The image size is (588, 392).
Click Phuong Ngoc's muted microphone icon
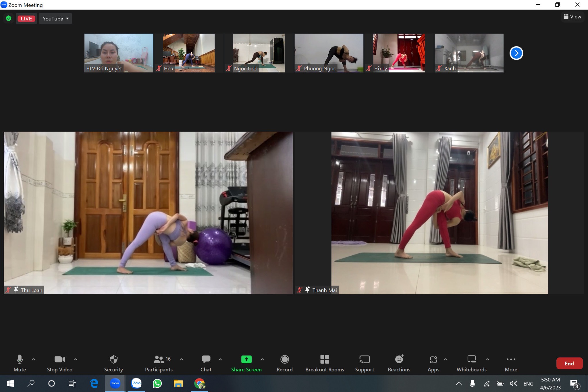pyautogui.click(x=299, y=68)
